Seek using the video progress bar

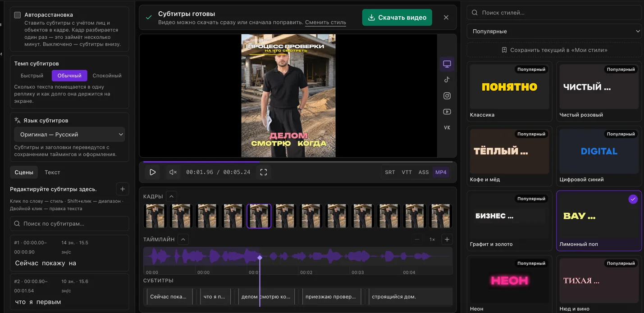point(298,162)
